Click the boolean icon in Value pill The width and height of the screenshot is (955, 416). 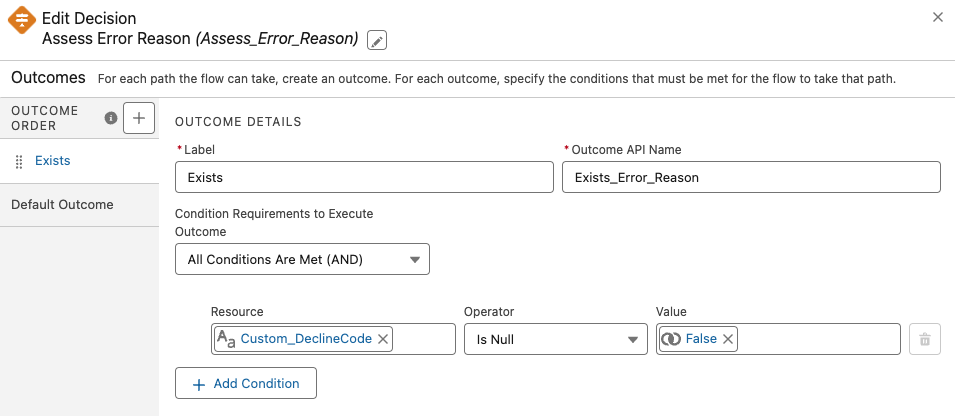[671, 339]
